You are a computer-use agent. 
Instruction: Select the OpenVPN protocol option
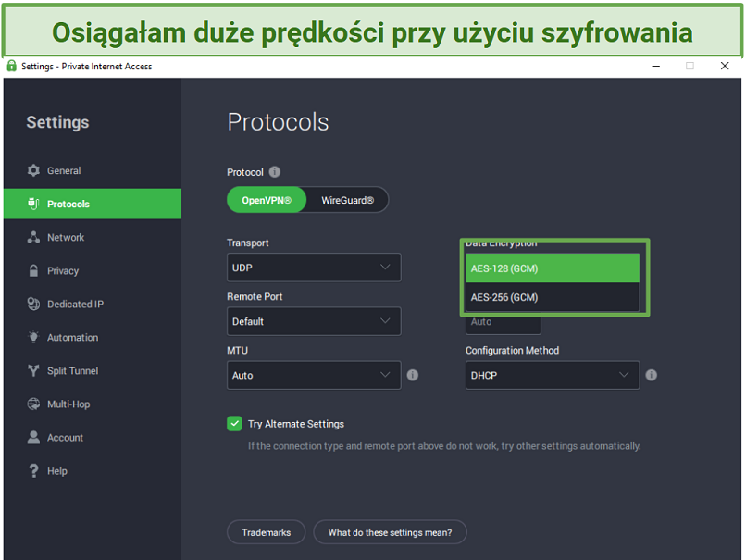267,200
